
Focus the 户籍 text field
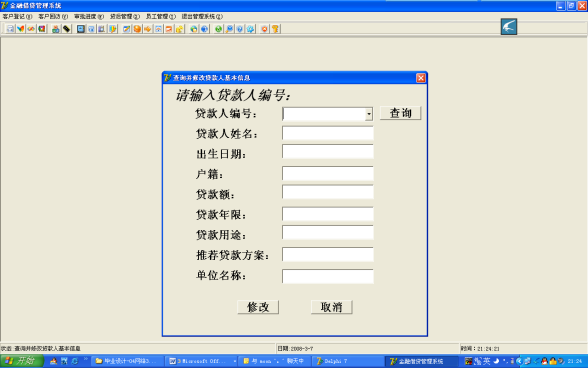[x=328, y=174]
